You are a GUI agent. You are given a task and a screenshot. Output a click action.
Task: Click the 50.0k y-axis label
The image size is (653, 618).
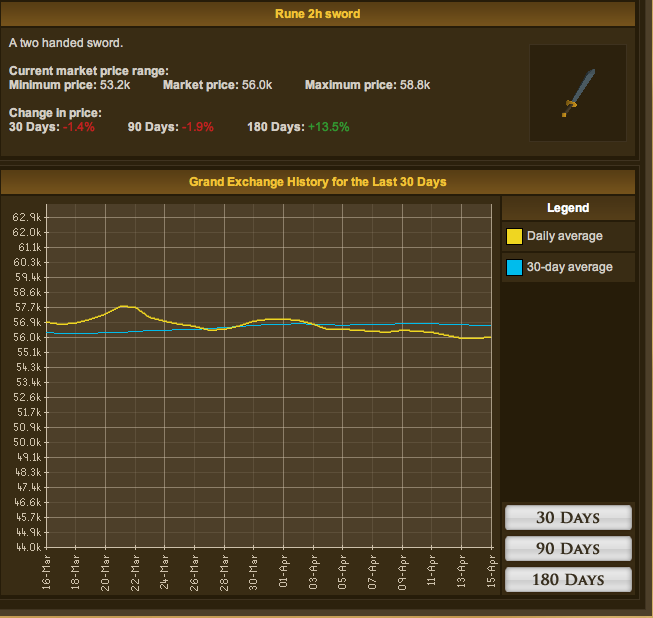(x=27, y=442)
